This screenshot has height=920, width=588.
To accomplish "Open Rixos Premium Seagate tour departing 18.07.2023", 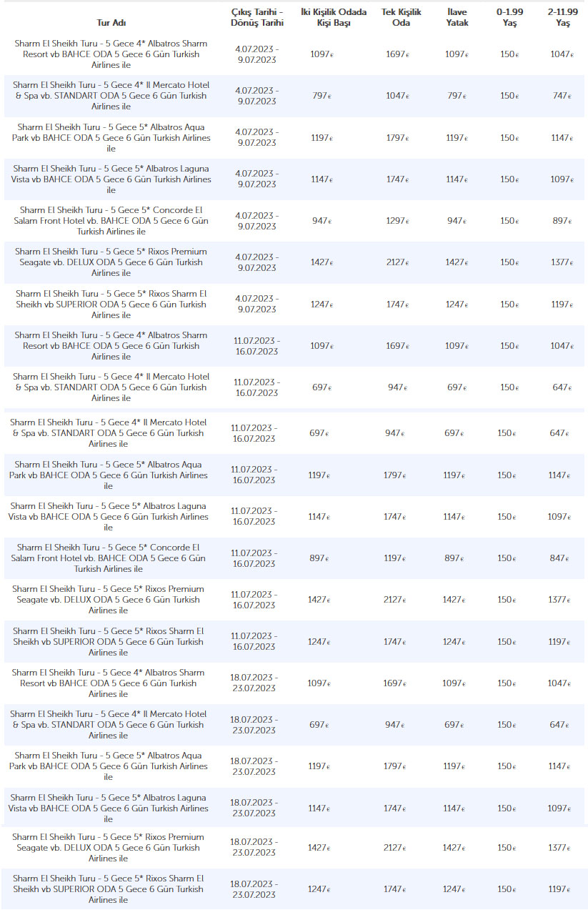I will 109,848.
